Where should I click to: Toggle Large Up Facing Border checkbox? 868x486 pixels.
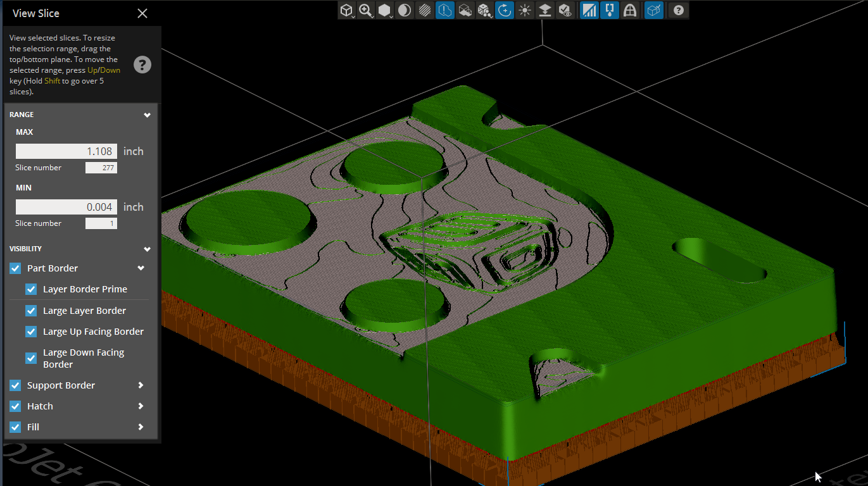[x=31, y=332]
